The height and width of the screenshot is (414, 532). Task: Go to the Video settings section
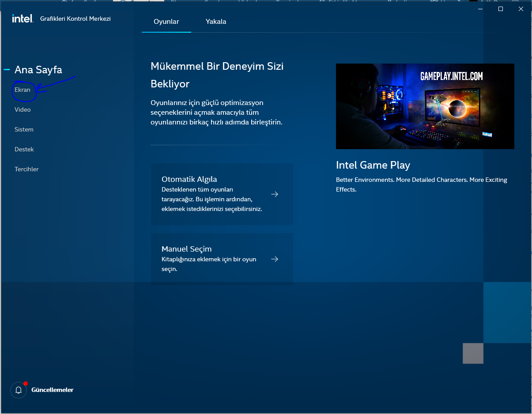(x=23, y=109)
